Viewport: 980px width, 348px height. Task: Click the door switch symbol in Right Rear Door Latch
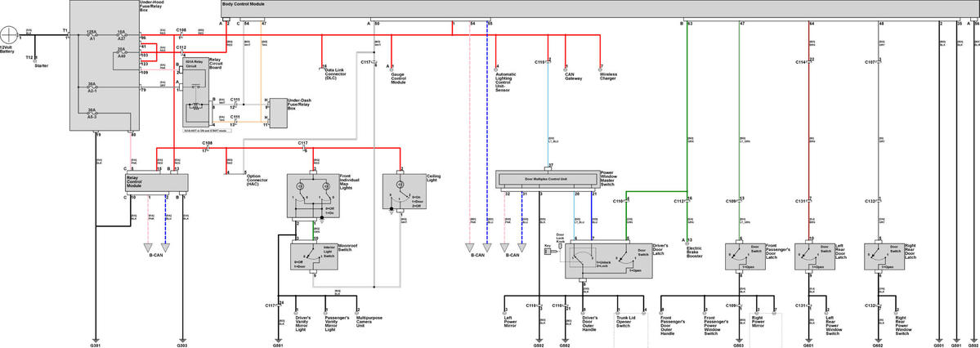877,257
